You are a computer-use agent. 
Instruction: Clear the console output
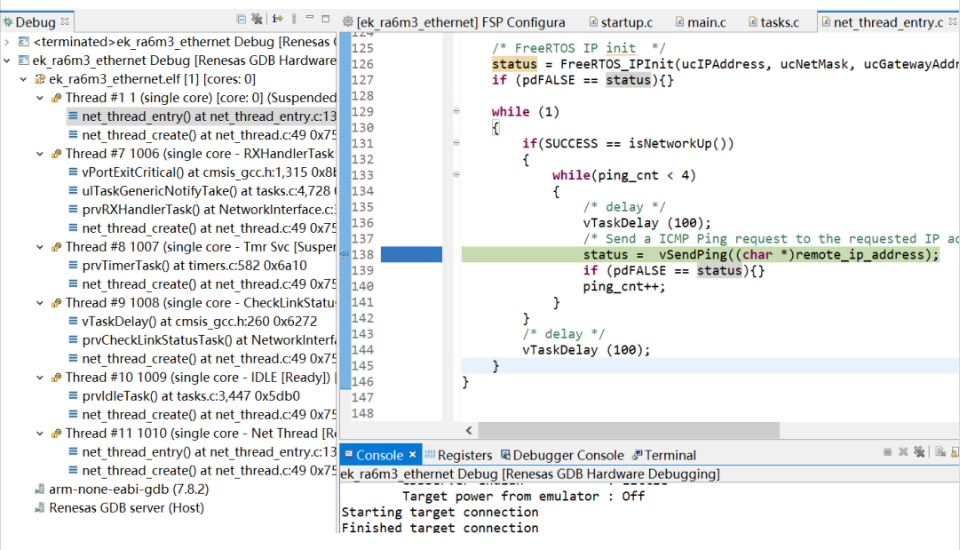940,453
